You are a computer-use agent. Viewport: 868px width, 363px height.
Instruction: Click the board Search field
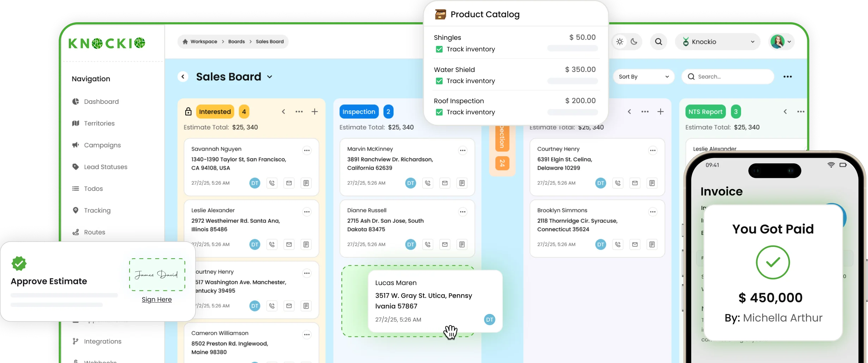click(728, 77)
